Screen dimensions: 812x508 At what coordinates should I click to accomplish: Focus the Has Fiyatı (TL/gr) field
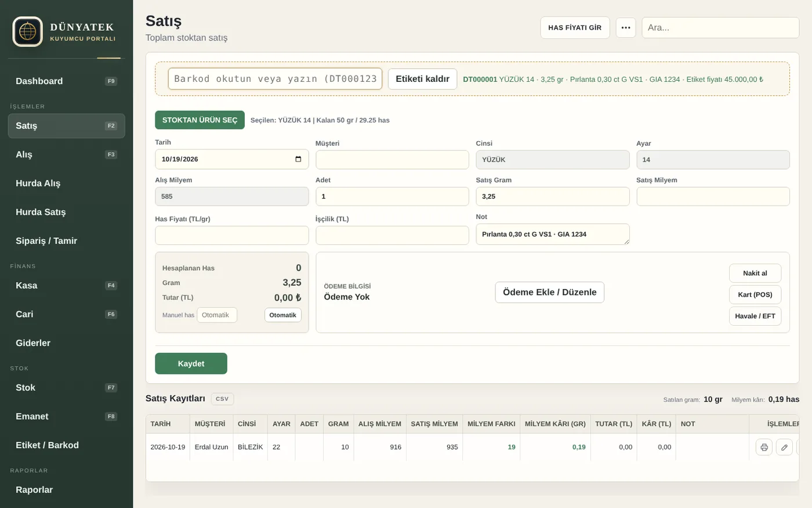[231, 235]
